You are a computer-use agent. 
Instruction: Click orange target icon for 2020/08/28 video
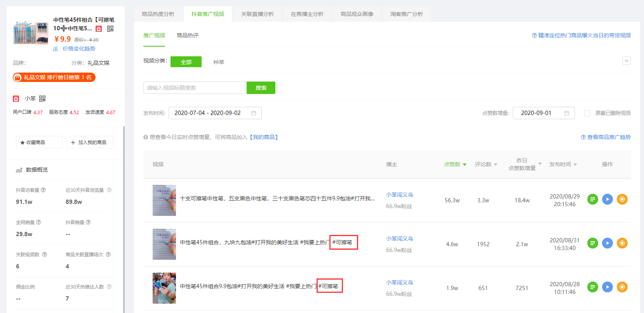pyautogui.click(x=622, y=287)
